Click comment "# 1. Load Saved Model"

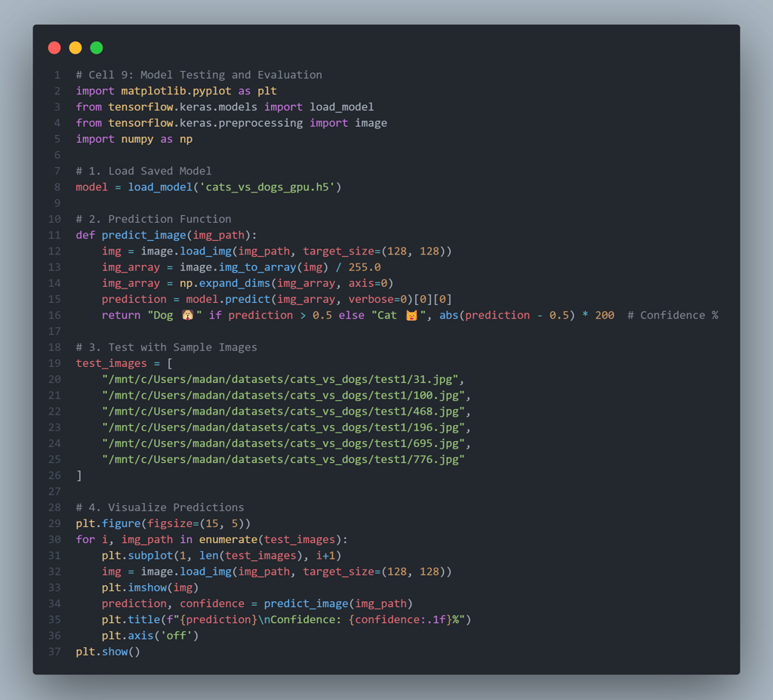(x=143, y=171)
